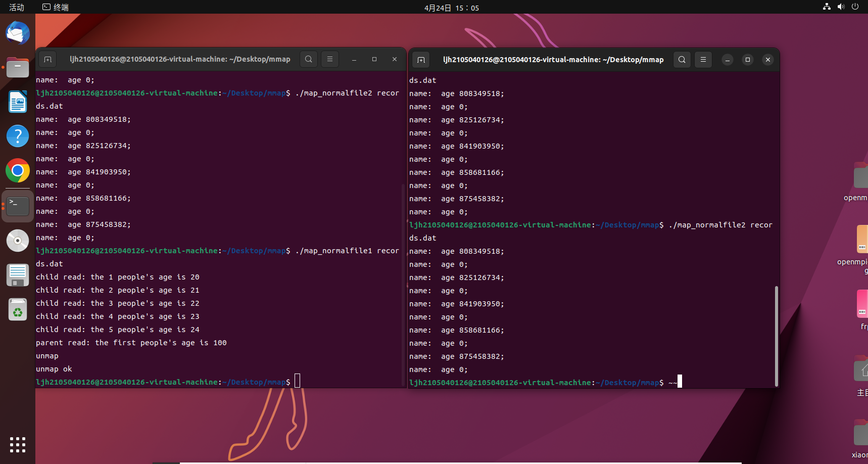868x464 pixels.
Task: Open the Help icon in dock
Action: 18,136
